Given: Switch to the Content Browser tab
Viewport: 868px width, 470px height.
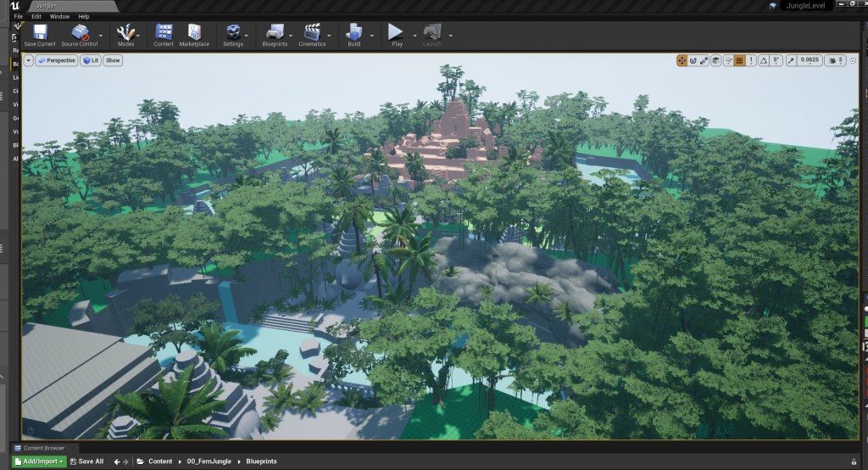Looking at the screenshot, I should [44, 448].
